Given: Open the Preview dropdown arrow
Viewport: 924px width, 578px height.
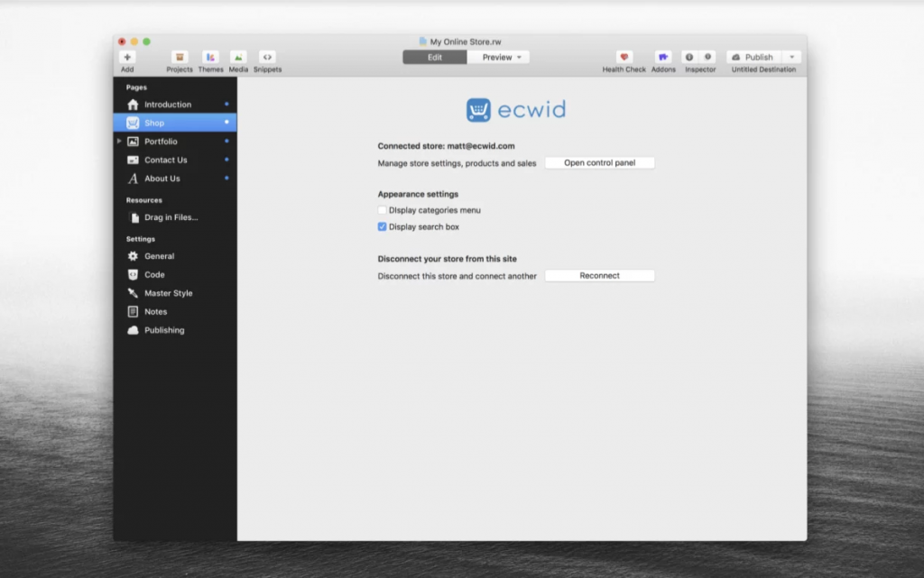Looking at the screenshot, I should tap(519, 58).
